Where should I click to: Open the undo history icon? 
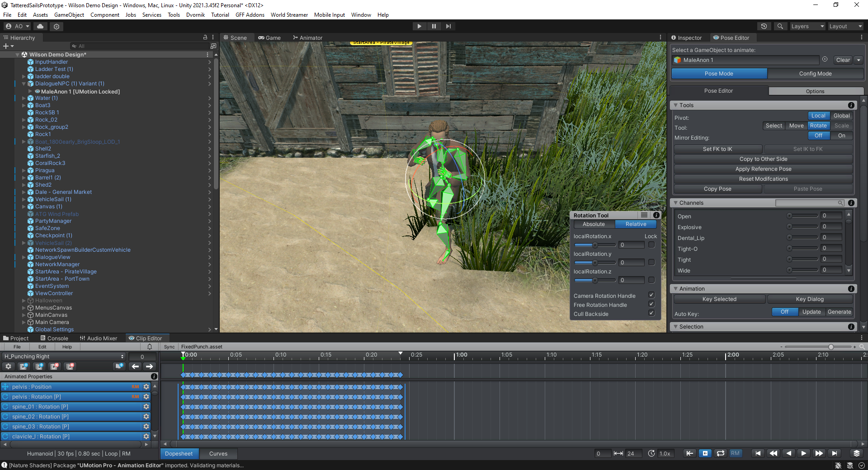click(764, 26)
